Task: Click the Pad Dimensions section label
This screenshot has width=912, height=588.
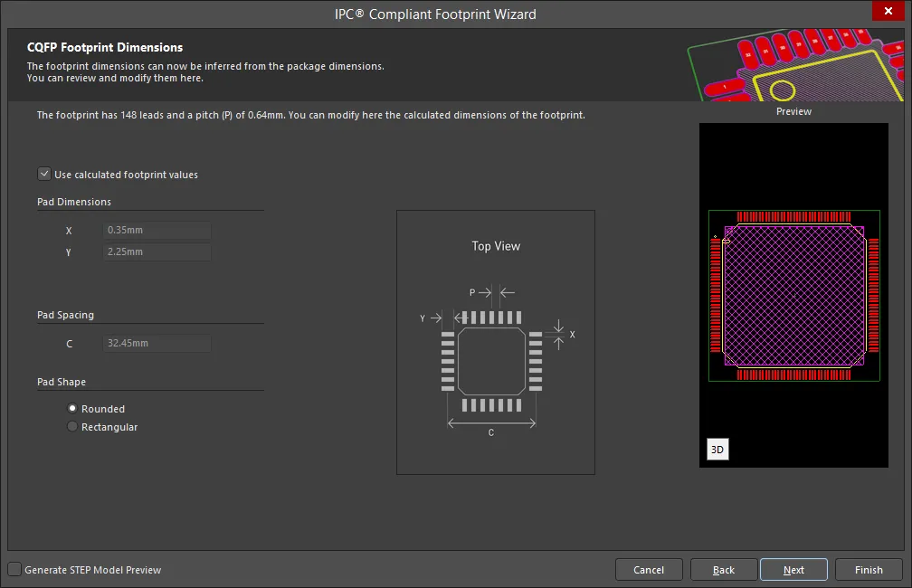Action: tap(74, 202)
